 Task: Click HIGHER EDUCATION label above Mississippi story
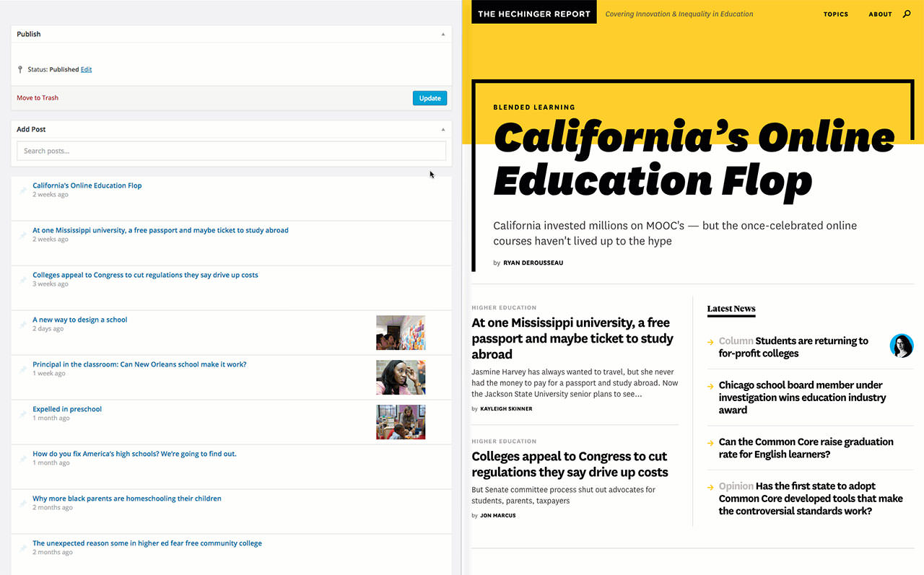[504, 308]
